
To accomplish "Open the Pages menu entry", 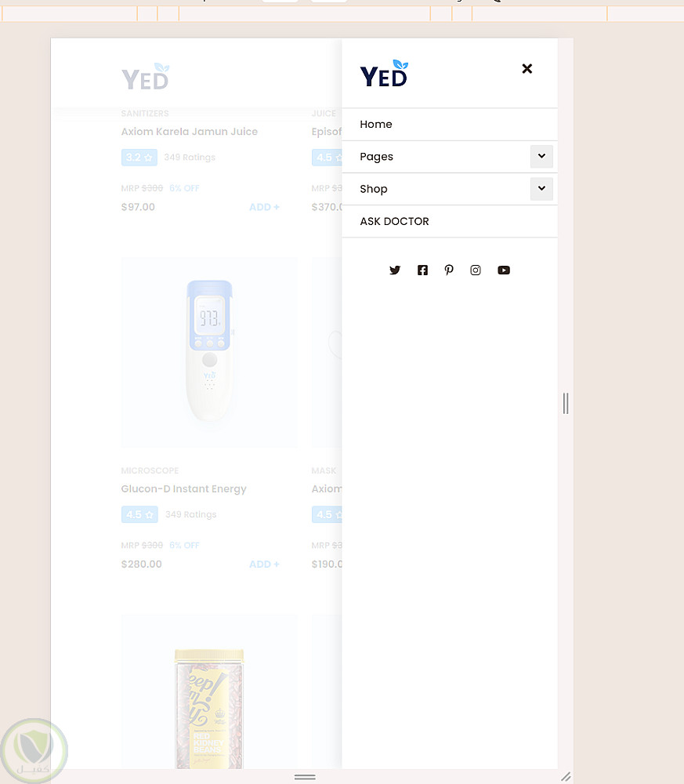I will [376, 157].
